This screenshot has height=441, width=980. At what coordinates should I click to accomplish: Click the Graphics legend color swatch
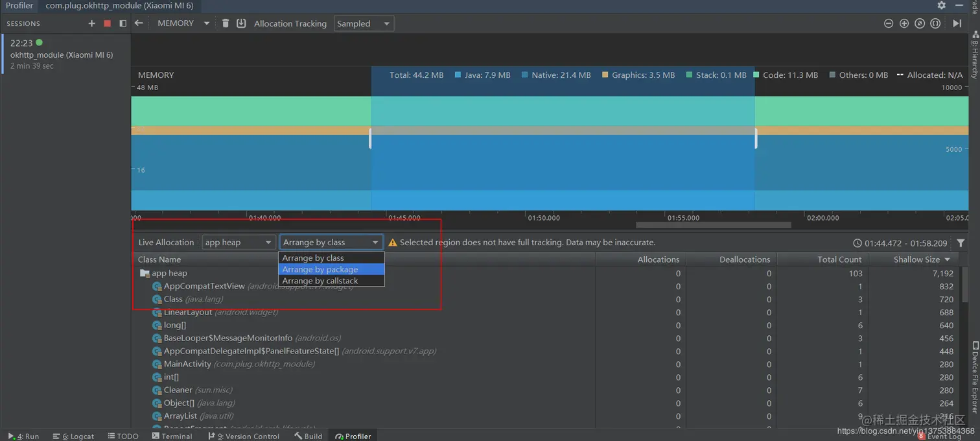pos(605,75)
